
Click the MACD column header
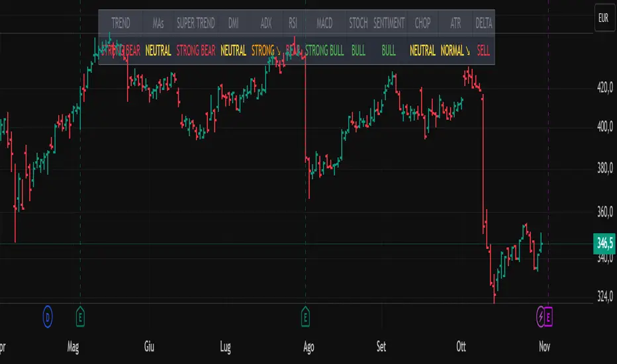(324, 23)
